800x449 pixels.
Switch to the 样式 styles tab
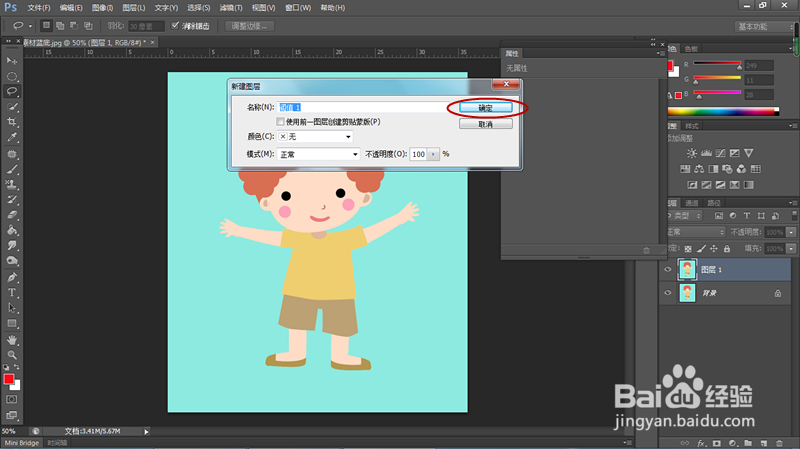pos(692,126)
